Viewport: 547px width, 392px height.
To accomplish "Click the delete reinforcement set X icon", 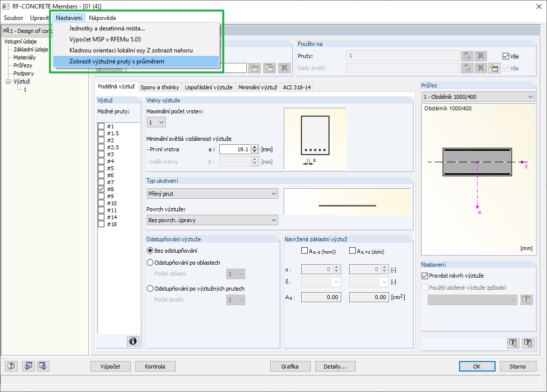I will [284, 68].
